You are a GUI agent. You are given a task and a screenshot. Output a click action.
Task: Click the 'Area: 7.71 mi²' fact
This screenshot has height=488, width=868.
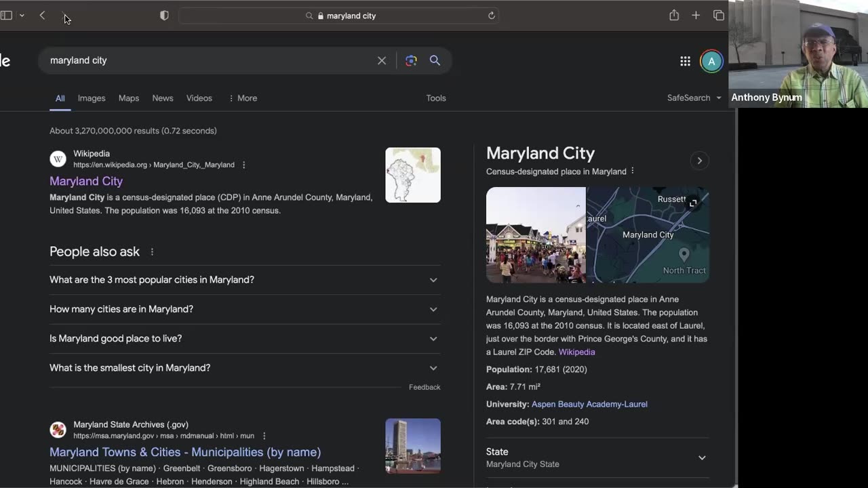[x=513, y=387]
